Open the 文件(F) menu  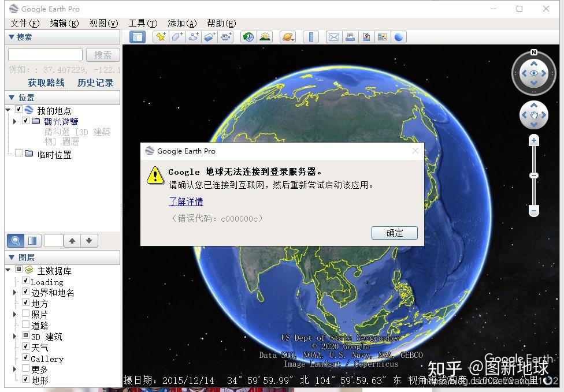click(x=25, y=23)
